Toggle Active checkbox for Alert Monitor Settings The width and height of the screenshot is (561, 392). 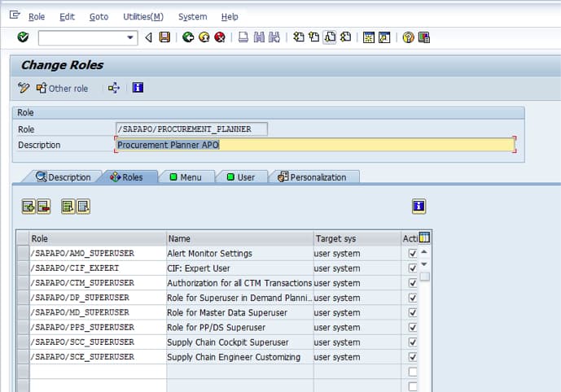pyautogui.click(x=413, y=254)
